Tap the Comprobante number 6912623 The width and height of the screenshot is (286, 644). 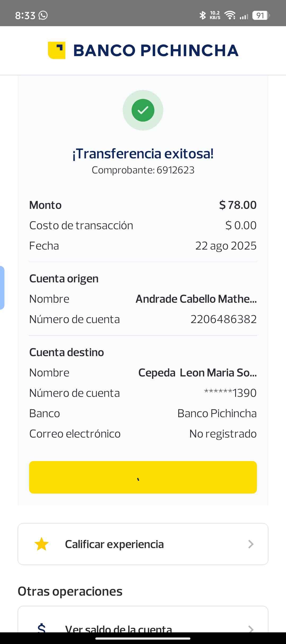click(x=175, y=170)
